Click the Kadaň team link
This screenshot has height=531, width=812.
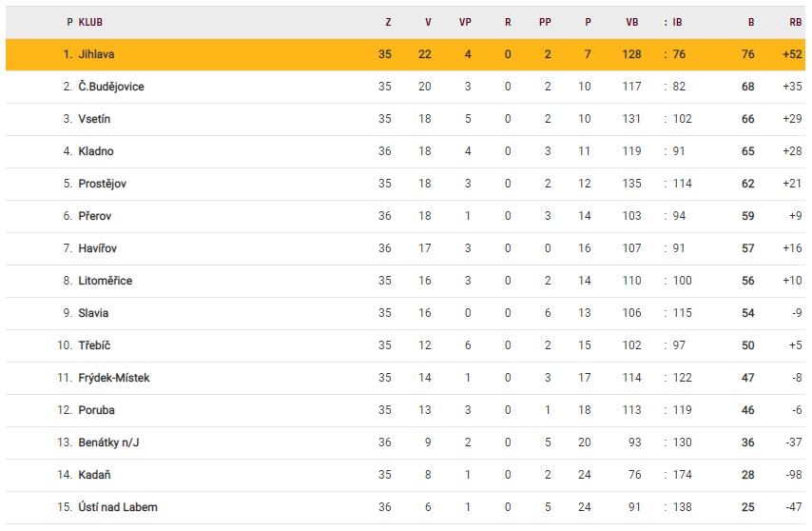click(95, 475)
